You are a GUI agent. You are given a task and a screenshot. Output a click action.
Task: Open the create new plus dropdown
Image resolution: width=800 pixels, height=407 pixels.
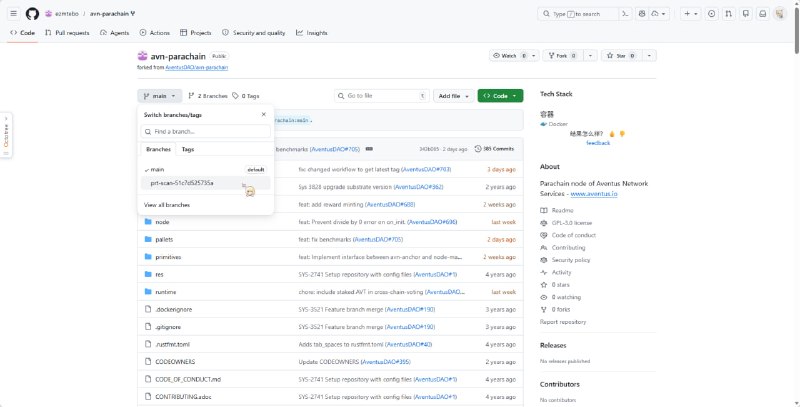tap(691, 14)
